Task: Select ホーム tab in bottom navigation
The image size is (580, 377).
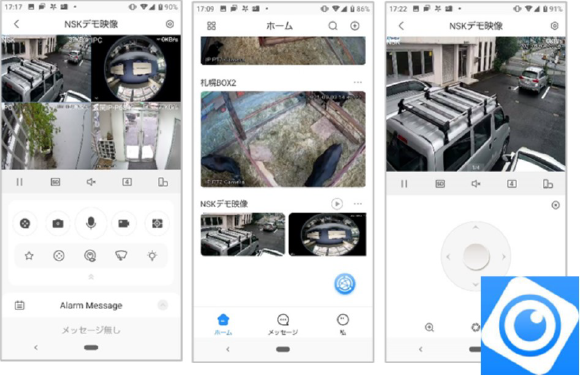Action: (x=223, y=324)
